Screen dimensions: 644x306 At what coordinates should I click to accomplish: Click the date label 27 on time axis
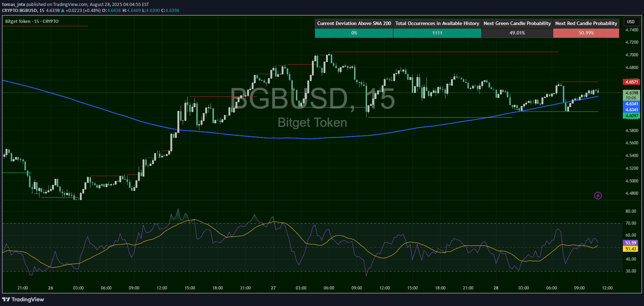pos(273,288)
